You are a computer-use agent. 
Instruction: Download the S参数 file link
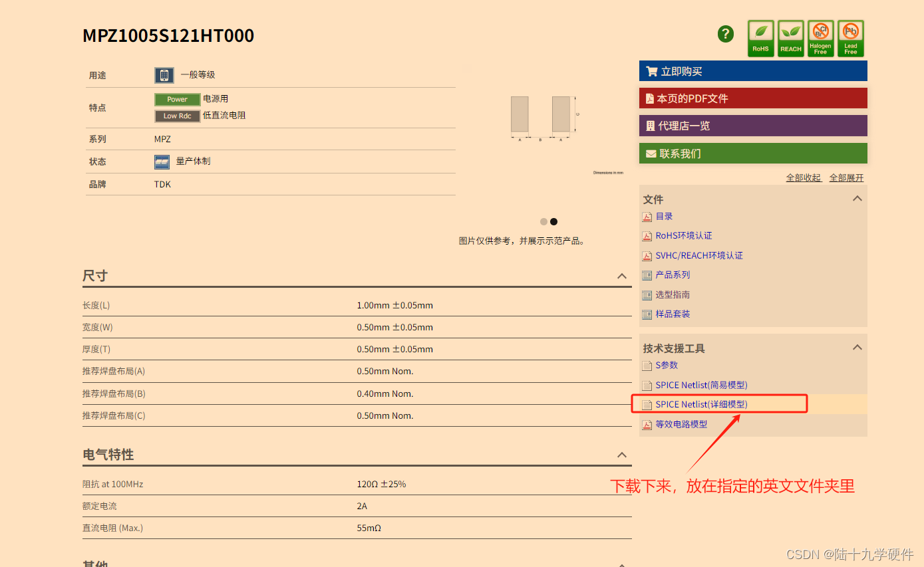pyautogui.click(x=667, y=366)
